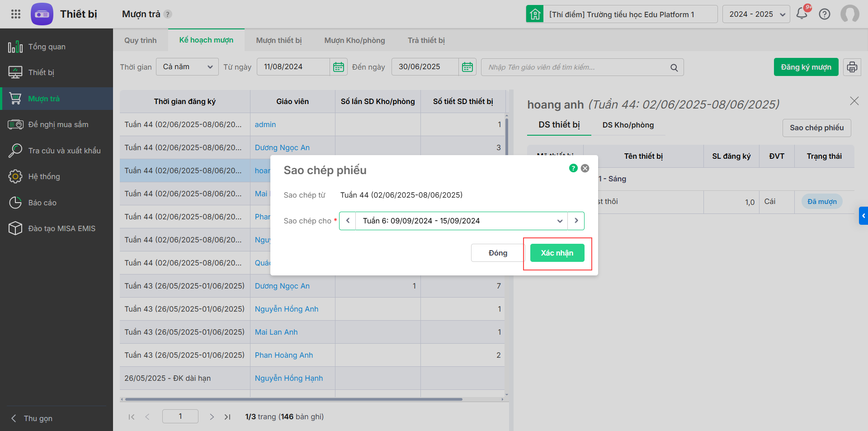The height and width of the screenshot is (431, 868).
Task: Open teacher link Phan Hoàng Anh
Action: click(284, 355)
